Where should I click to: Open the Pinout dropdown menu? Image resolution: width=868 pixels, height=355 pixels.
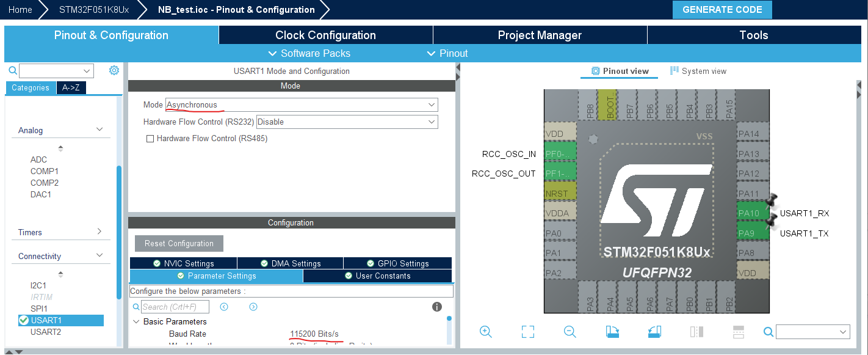click(x=447, y=53)
